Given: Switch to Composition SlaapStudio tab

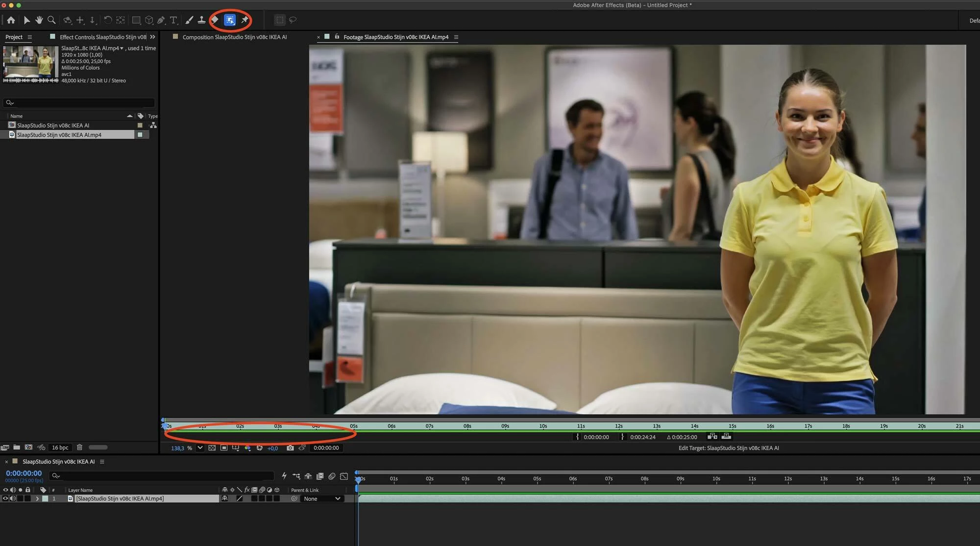Looking at the screenshot, I should click(x=234, y=37).
